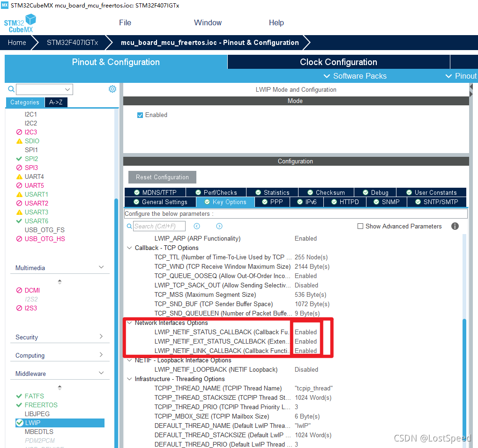Click the FATFS green check icon

(19, 396)
